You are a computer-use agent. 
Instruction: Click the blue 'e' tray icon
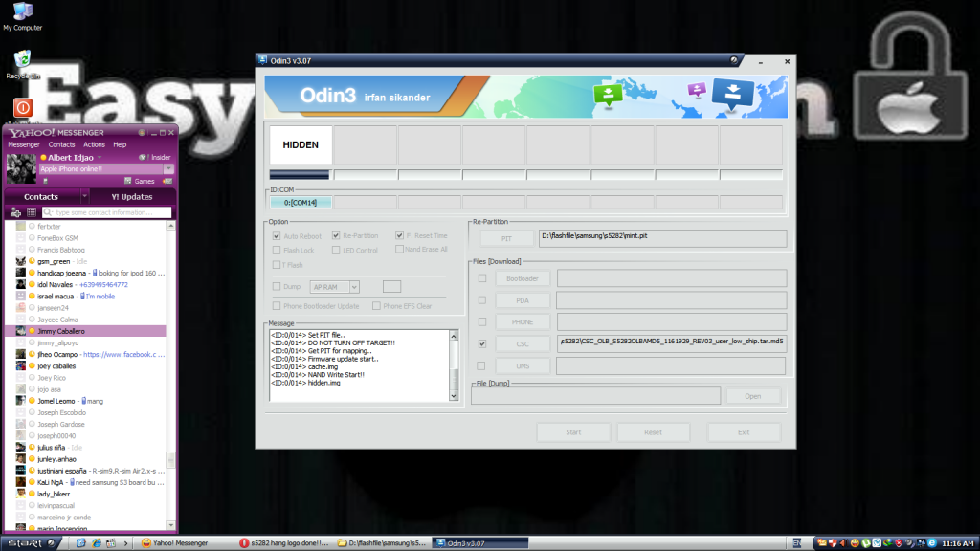pyautogui.click(x=932, y=543)
